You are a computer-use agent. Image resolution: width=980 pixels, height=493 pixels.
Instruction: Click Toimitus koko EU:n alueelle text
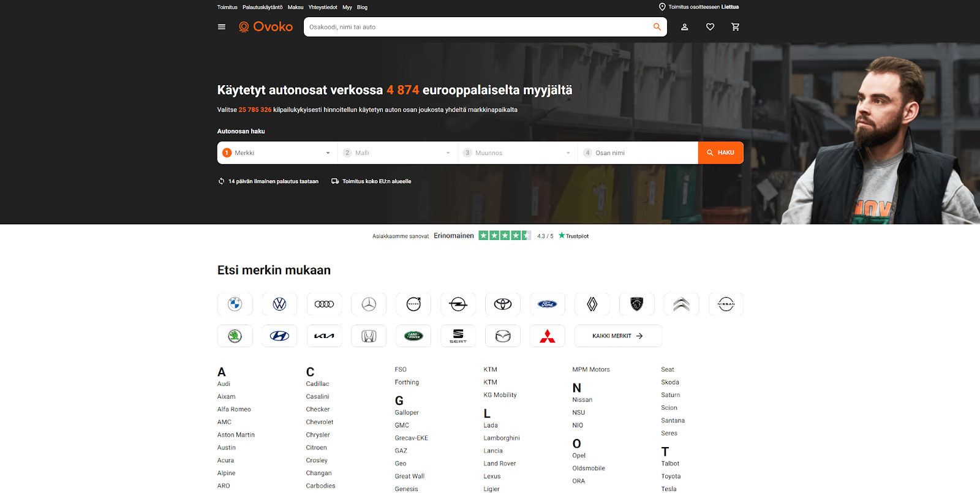(x=377, y=181)
